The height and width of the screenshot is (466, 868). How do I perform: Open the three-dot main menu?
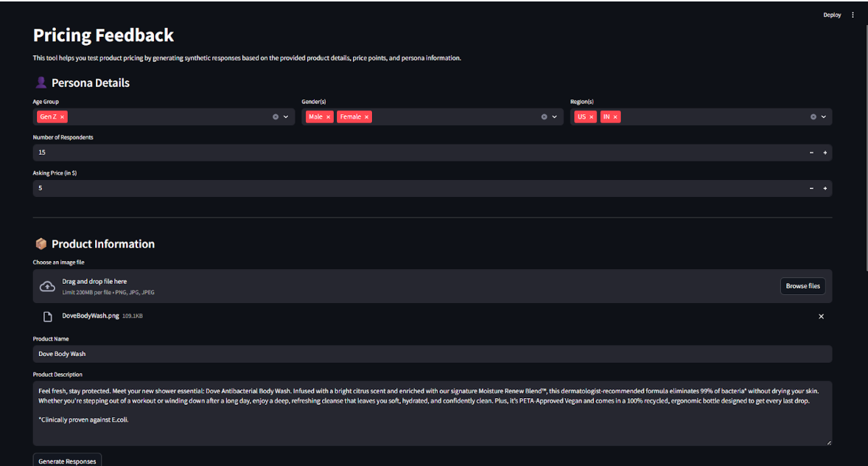[x=853, y=15]
